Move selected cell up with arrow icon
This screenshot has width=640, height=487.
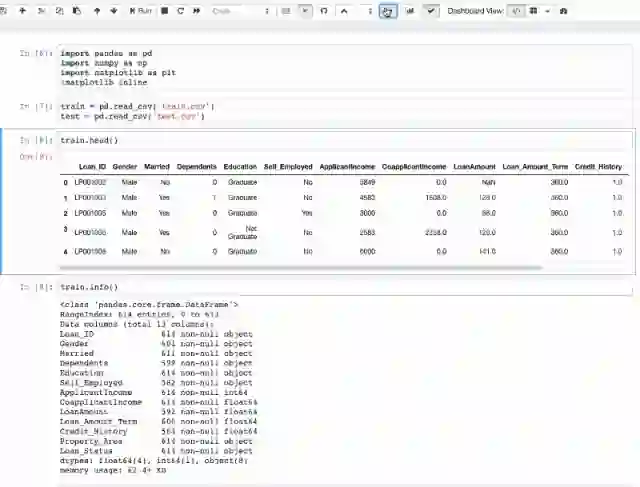tap(97, 11)
